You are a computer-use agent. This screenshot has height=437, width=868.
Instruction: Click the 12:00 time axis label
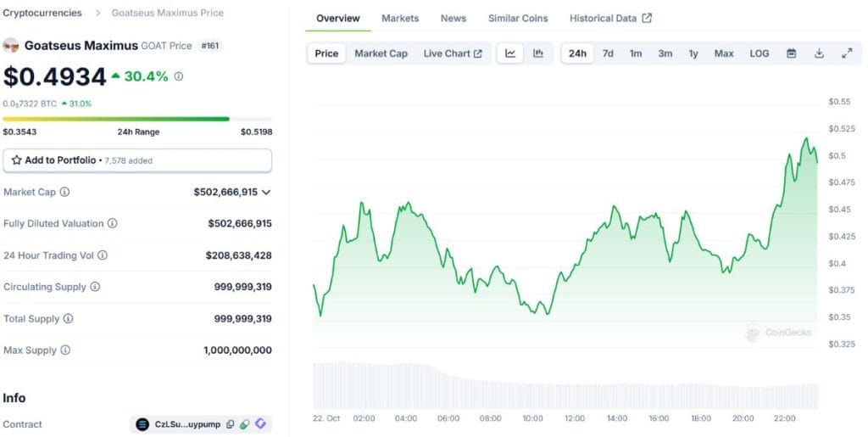pos(575,418)
